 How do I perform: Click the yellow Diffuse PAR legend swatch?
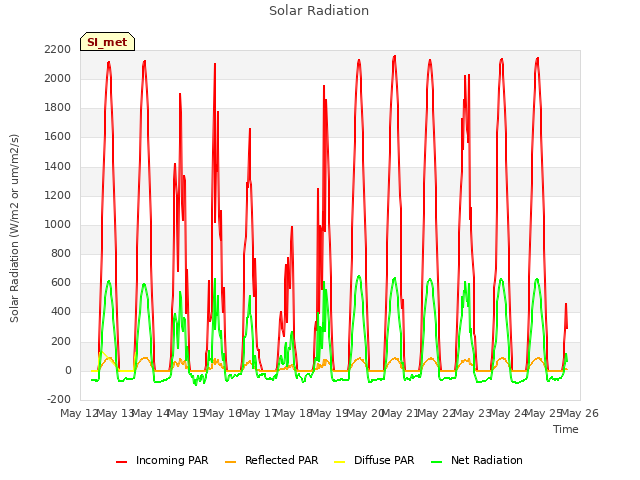(x=340, y=462)
